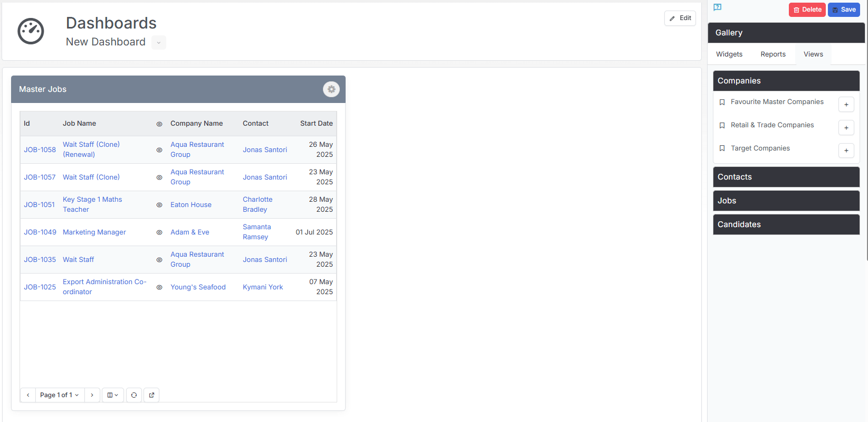
Task: Open Marketing Manager job link
Action: [94, 232]
